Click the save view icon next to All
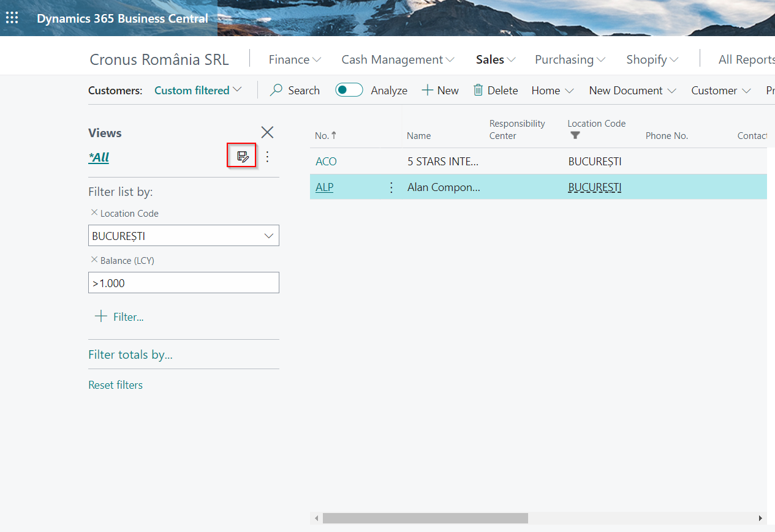Image resolution: width=775 pixels, height=532 pixels. [x=243, y=157]
